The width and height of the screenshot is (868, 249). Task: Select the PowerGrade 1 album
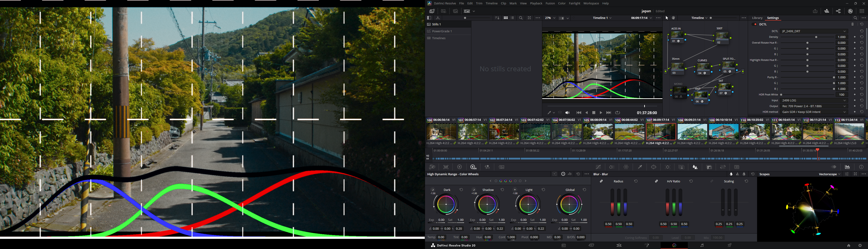[442, 31]
